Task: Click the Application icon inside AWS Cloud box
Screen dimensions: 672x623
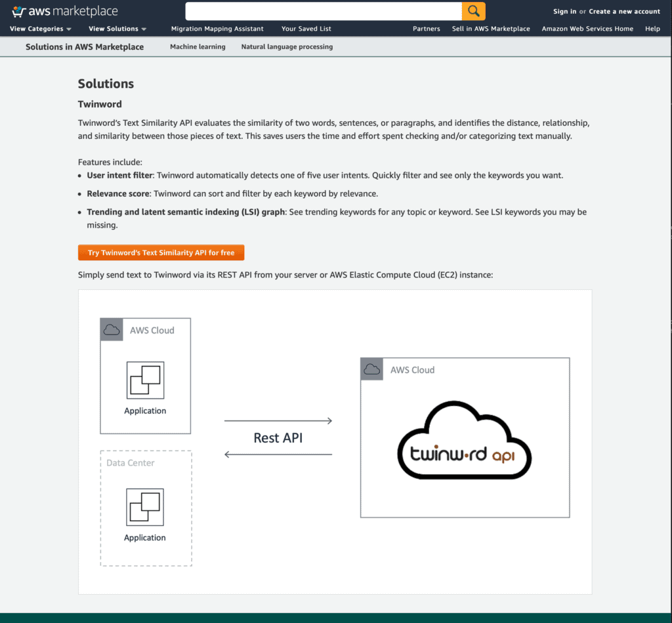Action: [x=145, y=380]
